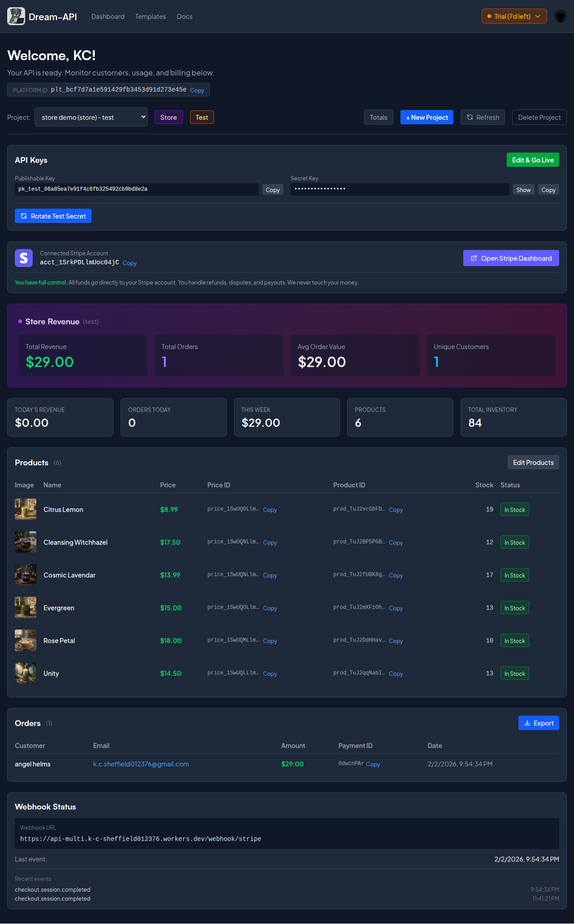Click the customer email link in Orders

tap(141, 764)
